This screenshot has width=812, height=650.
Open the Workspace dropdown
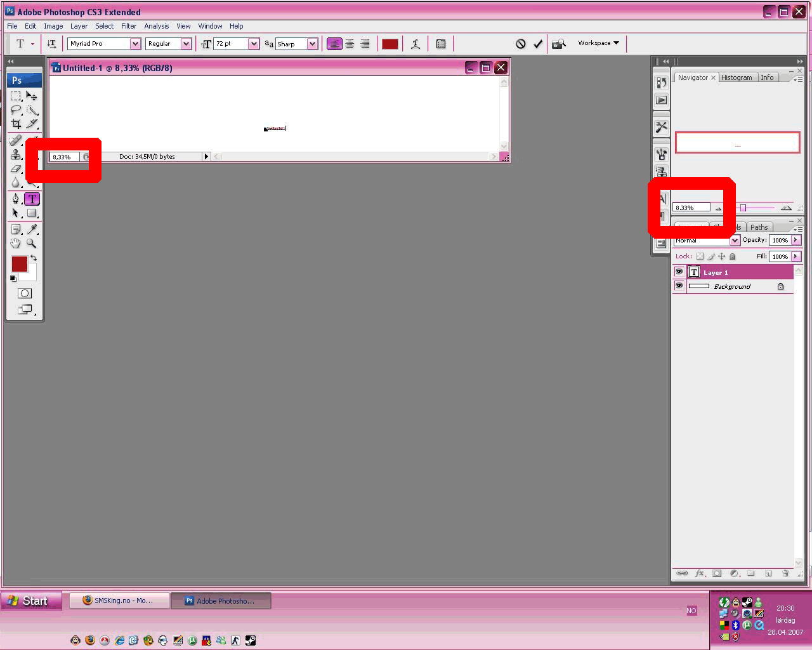click(598, 43)
